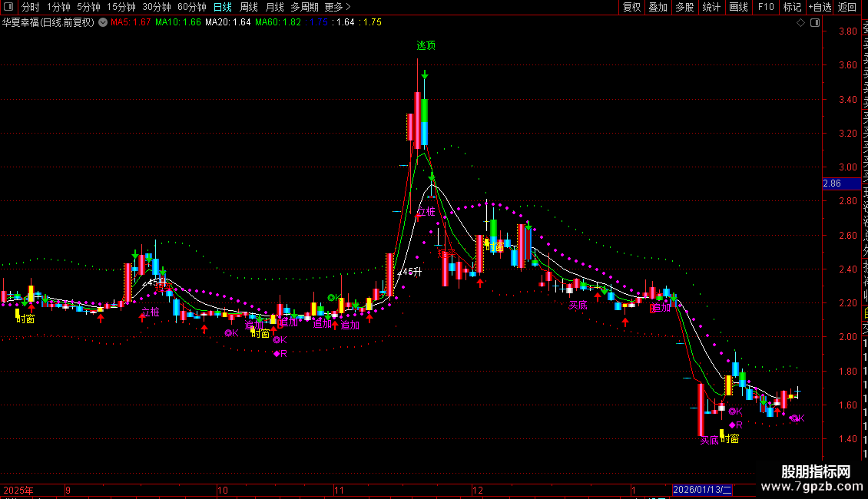Click the green ◎K marker before November

coord(334,298)
